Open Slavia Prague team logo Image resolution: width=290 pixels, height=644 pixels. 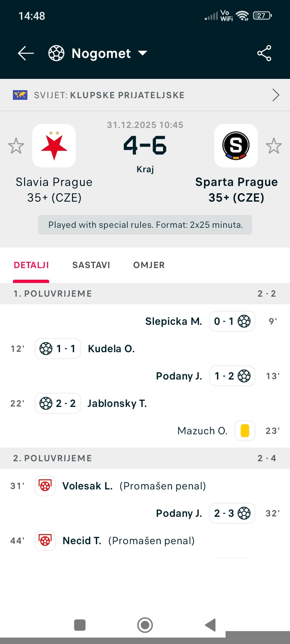pos(54,146)
